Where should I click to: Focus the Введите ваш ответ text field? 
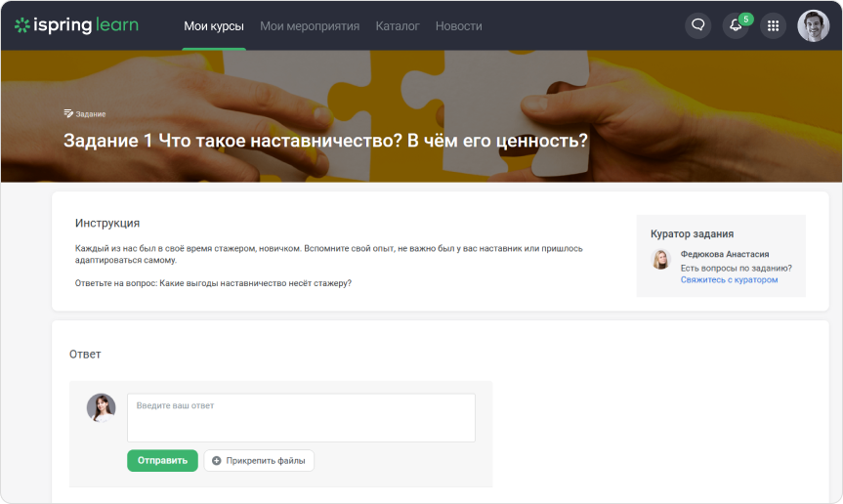click(x=301, y=417)
